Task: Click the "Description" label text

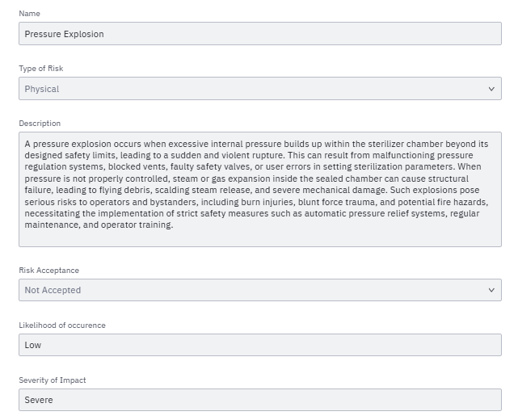Action: [40, 124]
